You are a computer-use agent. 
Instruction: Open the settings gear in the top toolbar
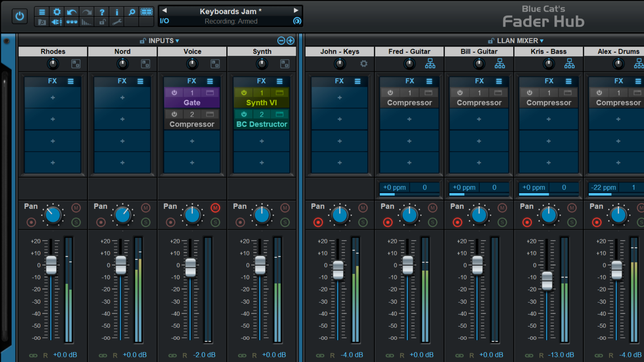click(x=57, y=12)
